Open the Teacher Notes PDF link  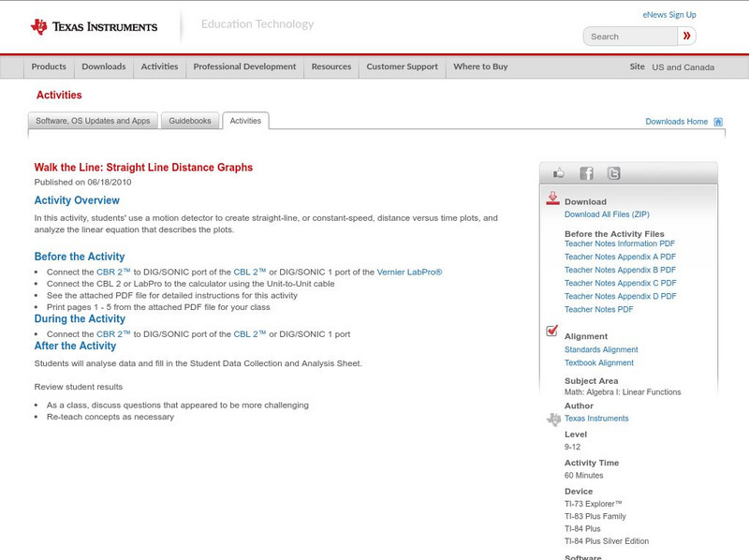click(x=598, y=310)
